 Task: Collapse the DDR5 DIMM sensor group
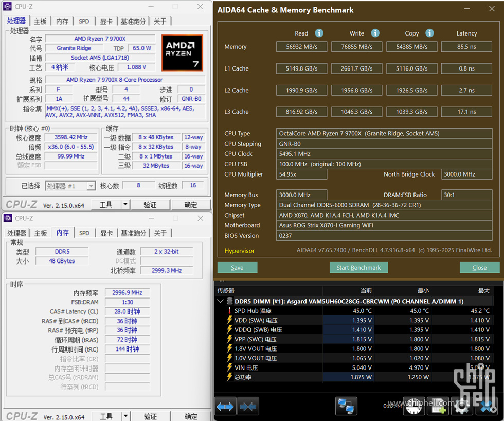tap(221, 301)
